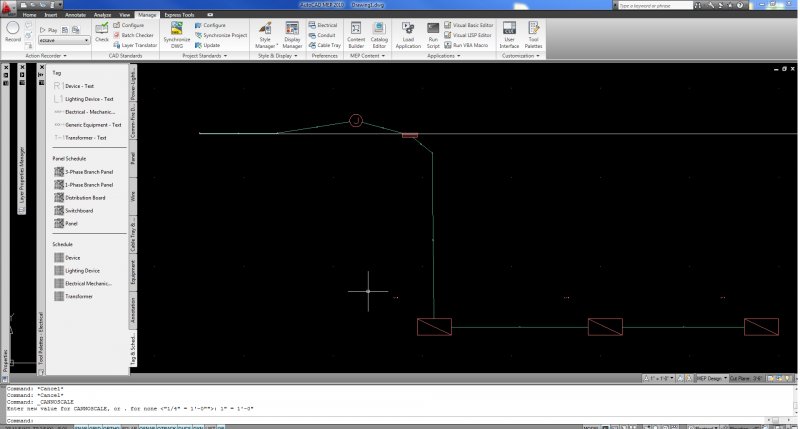Click Synchronize DWG

coord(177,35)
